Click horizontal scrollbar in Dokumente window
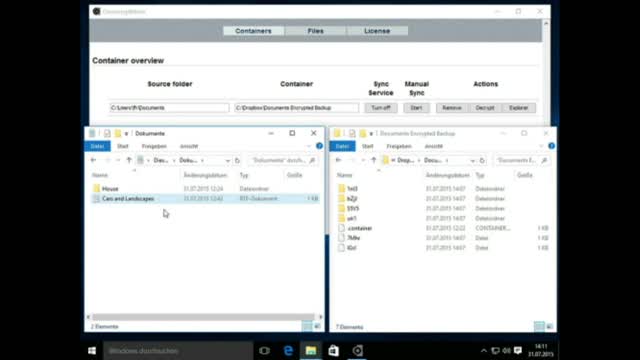This screenshot has width=640, height=360. (x=203, y=317)
